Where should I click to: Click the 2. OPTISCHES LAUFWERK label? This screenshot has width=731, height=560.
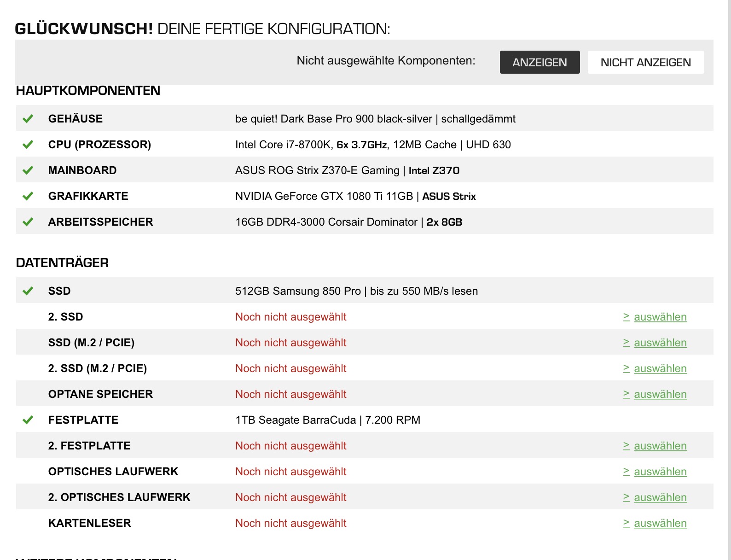coord(119,497)
